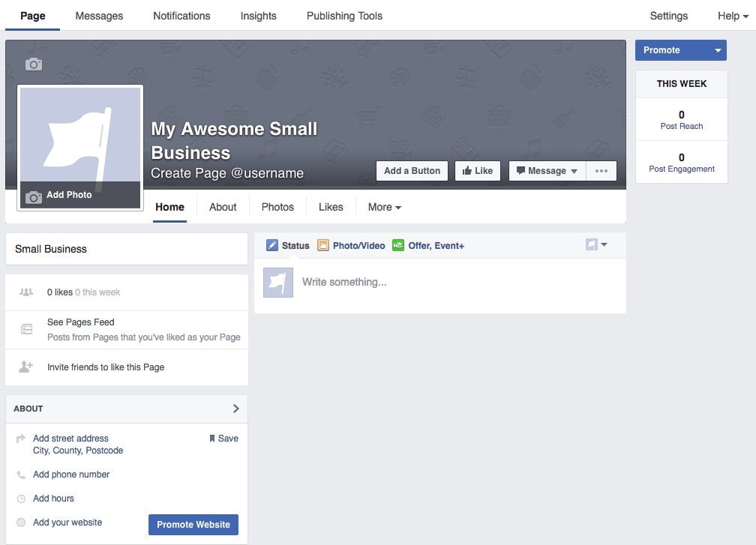Screen dimensions: 756x545
Task: Click the 0 likes people icon
Action: (x=26, y=292)
